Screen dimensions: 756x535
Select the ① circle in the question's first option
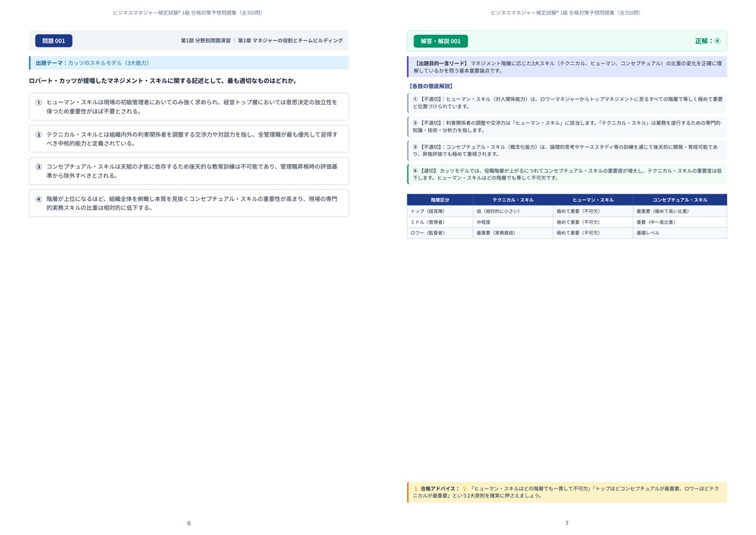click(38, 102)
